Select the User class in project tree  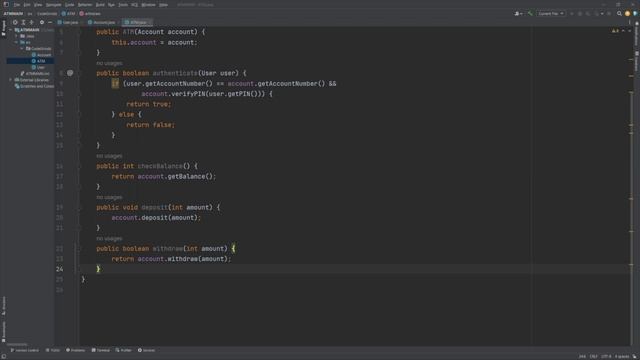(38, 67)
